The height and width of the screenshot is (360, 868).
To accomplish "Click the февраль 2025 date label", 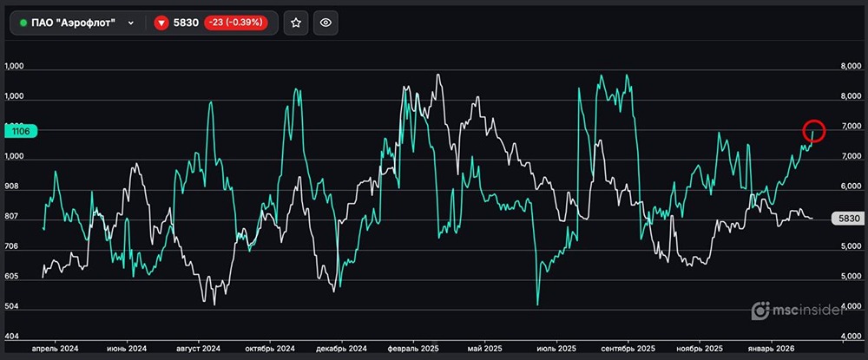I will point(413,349).
